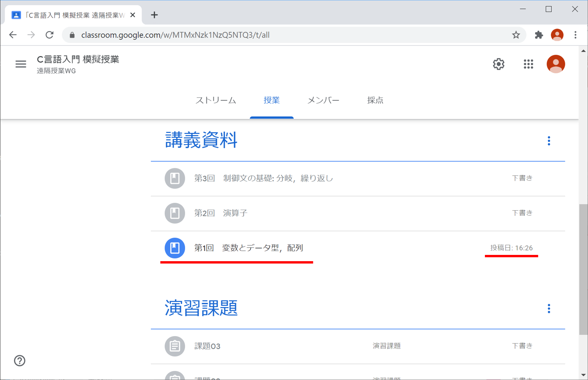Viewport: 588px width, 380px height.
Task: Open the Google account avatar in Classroom header
Action: [556, 64]
